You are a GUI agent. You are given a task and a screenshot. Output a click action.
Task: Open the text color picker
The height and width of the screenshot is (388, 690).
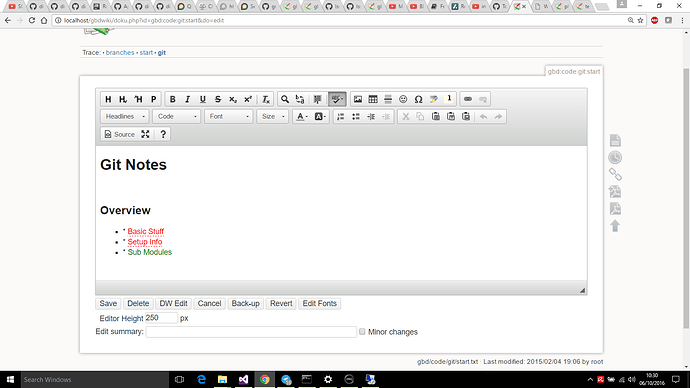(x=301, y=117)
